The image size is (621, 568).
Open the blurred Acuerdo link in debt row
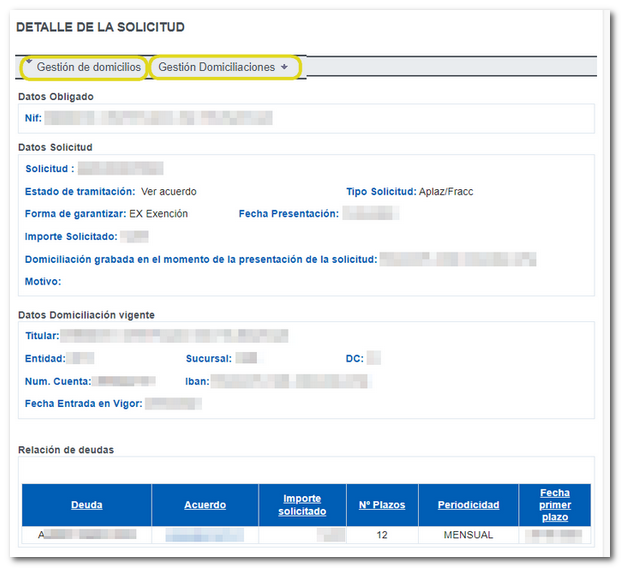point(204,535)
